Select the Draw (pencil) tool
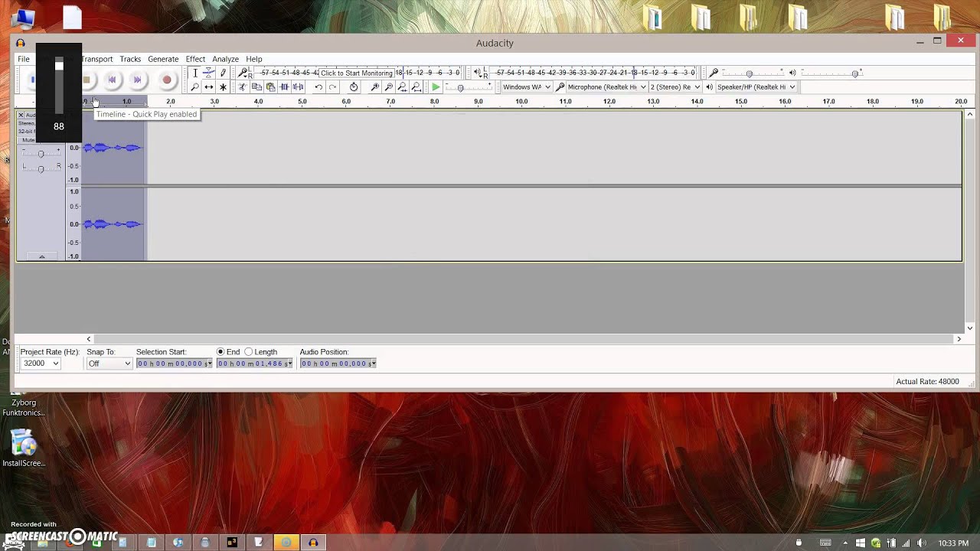Image resolution: width=980 pixels, height=551 pixels. click(223, 73)
